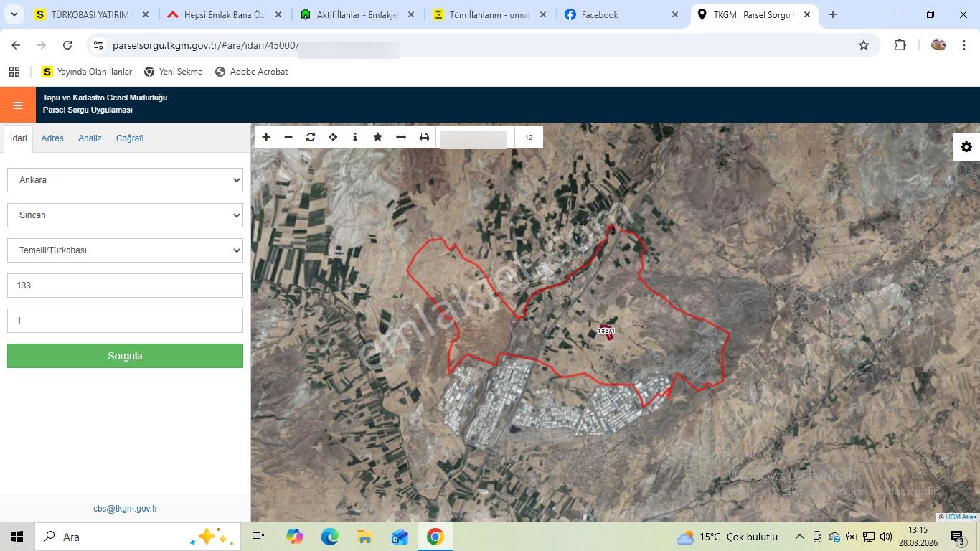Open the Yayında Olan İlanlar bookmark
This screenshot has height=551, width=980.
[87, 72]
